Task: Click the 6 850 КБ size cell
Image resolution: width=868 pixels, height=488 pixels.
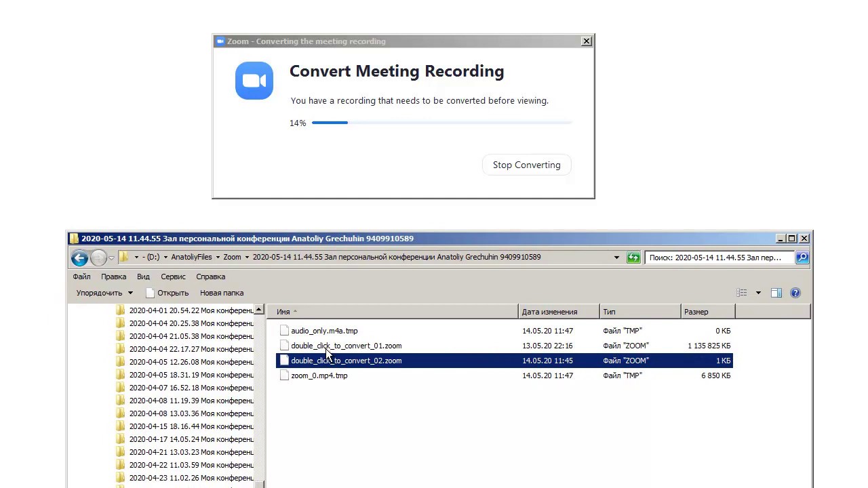Action: [x=716, y=375]
